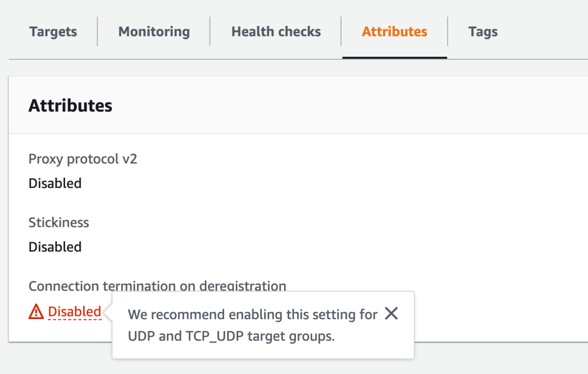Click the tooltip pointer arrow beside Disabled
Image resolution: width=588 pixels, height=374 pixels.
(x=109, y=312)
